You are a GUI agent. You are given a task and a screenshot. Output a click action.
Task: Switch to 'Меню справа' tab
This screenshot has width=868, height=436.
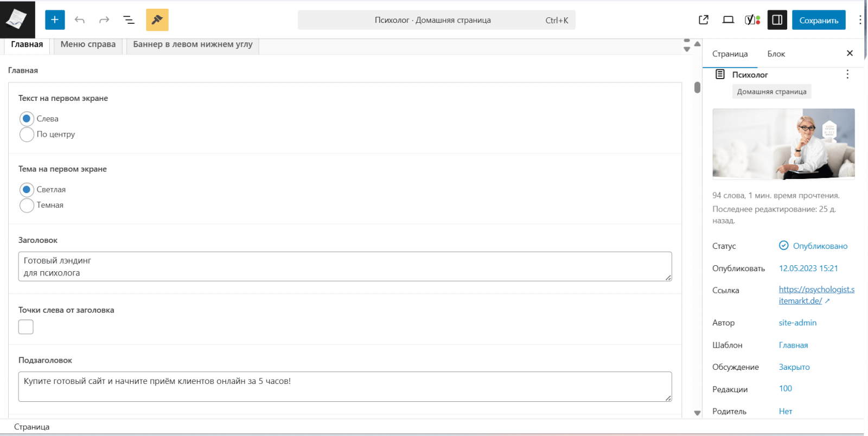[x=88, y=44]
